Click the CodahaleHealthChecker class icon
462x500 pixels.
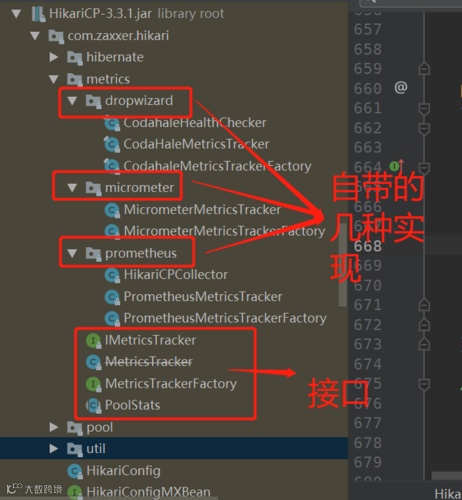[x=111, y=123]
